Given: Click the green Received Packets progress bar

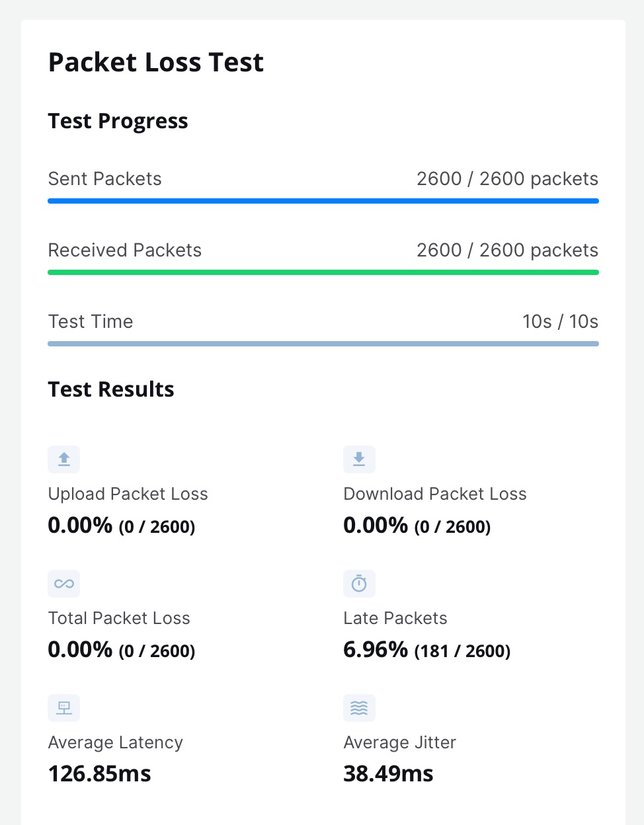Looking at the screenshot, I should pos(323,272).
